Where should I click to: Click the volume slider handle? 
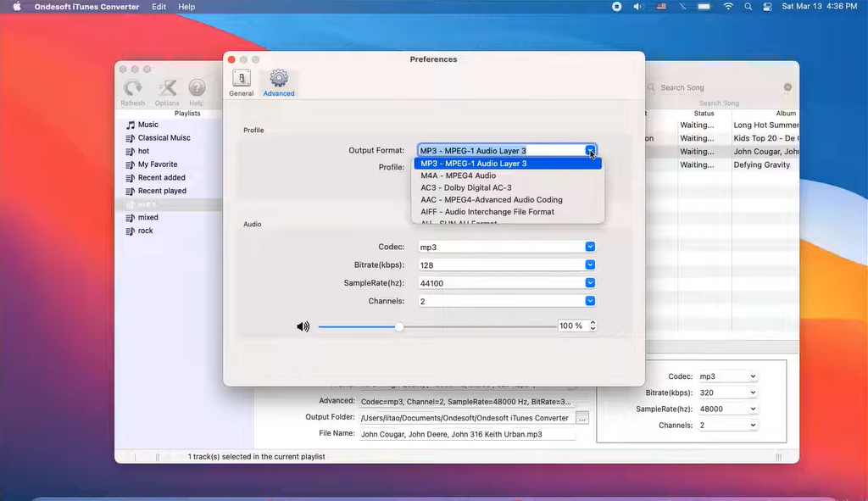coord(399,326)
